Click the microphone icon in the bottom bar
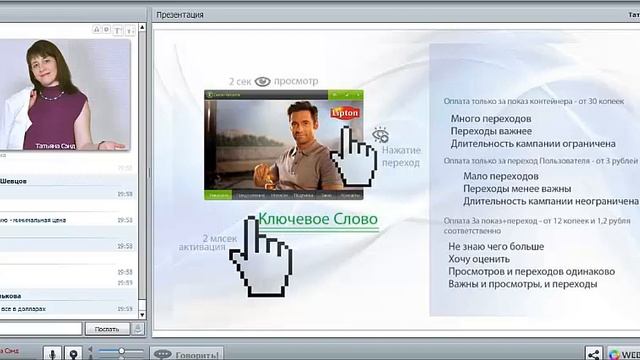 pos(52,353)
